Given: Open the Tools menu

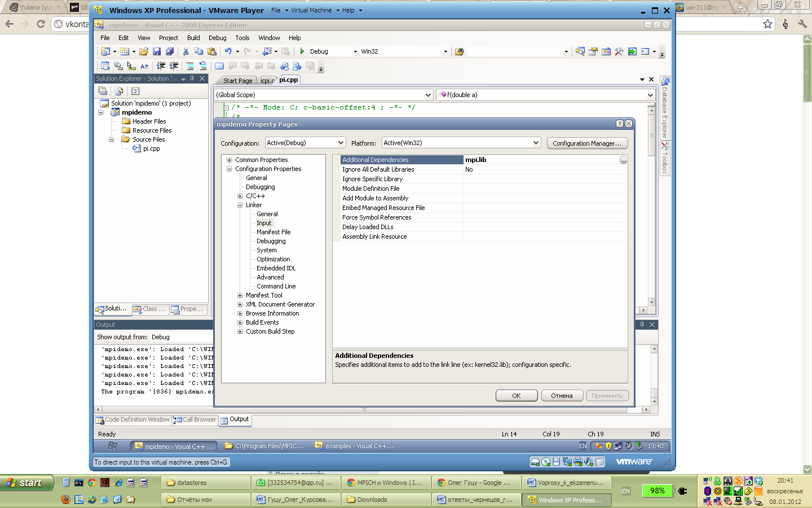Looking at the screenshot, I should coord(242,38).
